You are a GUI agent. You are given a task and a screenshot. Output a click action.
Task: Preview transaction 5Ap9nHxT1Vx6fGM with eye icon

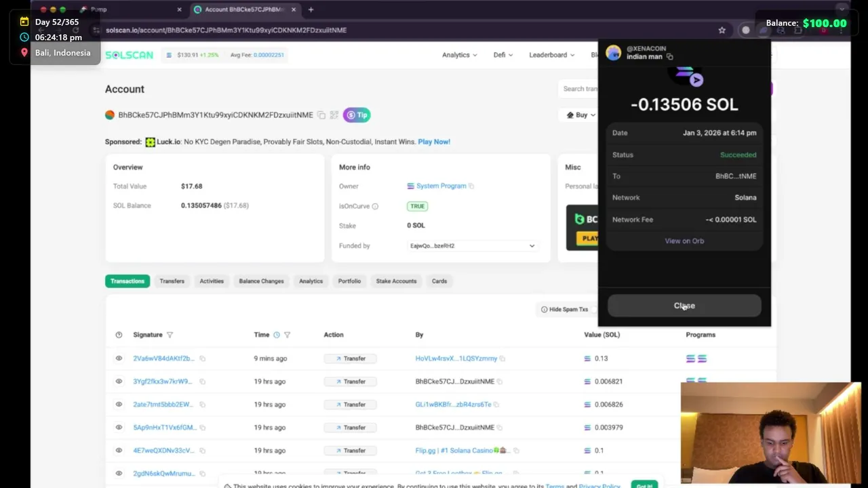click(x=119, y=428)
